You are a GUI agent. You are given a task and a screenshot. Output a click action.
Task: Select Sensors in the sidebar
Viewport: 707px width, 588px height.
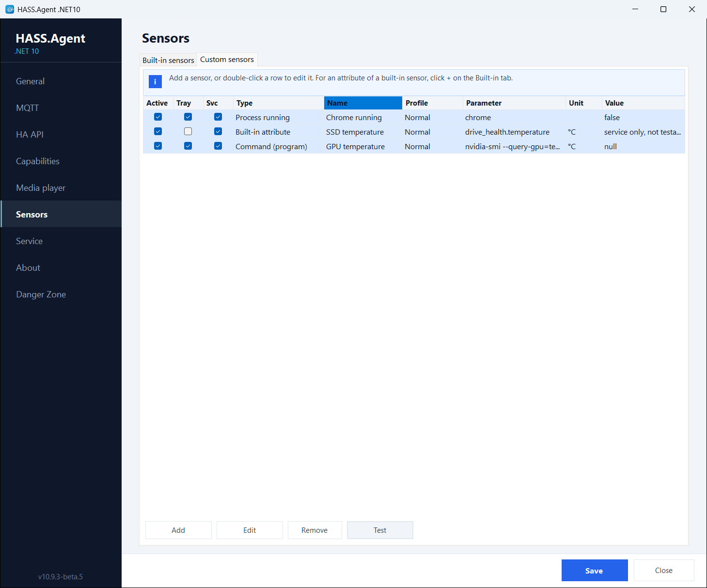(61, 214)
